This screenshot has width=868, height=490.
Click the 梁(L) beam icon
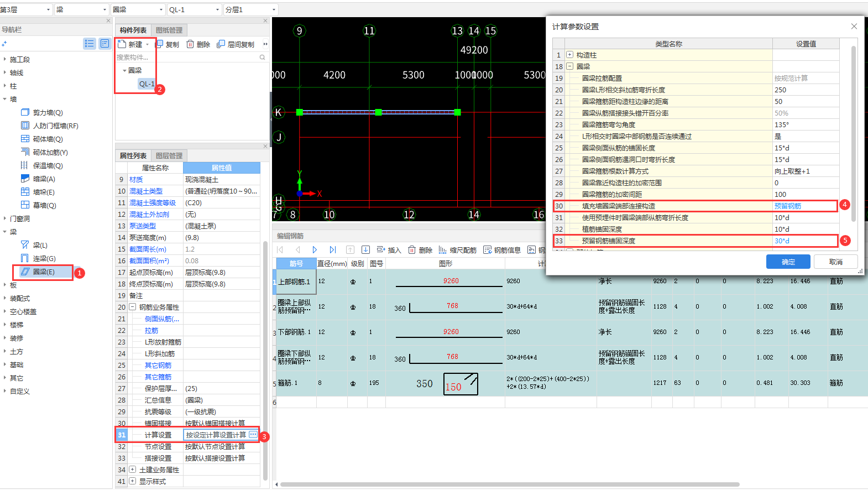(25, 245)
